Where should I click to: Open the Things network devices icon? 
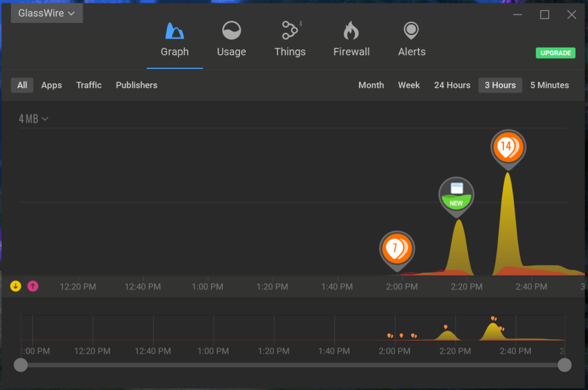click(x=289, y=31)
